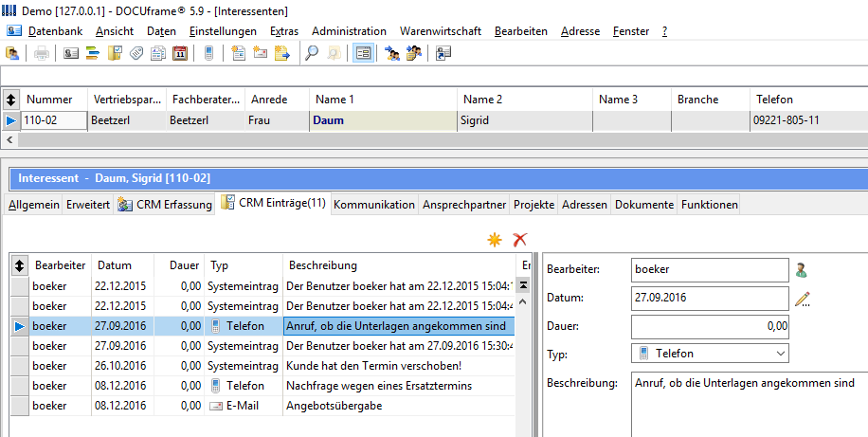Open the ? help menu
Image resolution: width=868 pixels, height=437 pixels.
(x=665, y=31)
